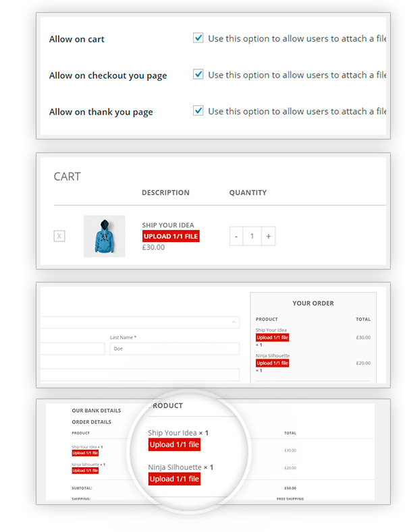
Task: Disable Allow on thank you page checkbox
Action: tap(198, 111)
